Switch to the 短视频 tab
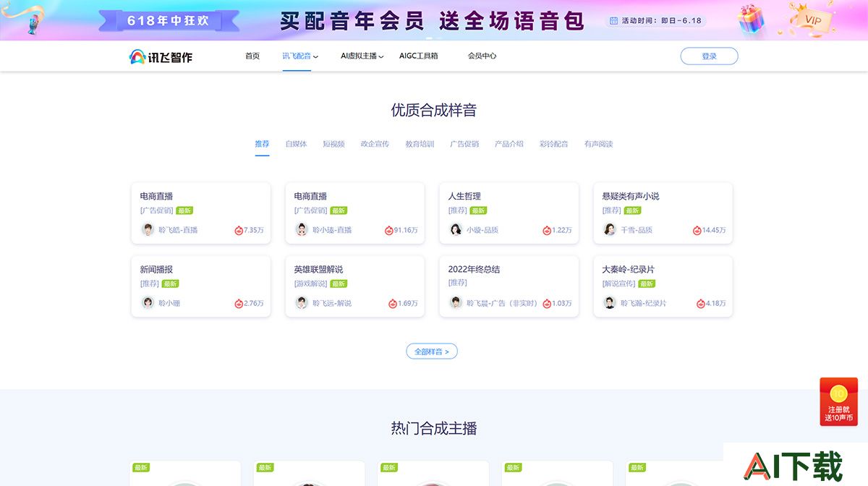Image resolution: width=868 pixels, height=486 pixels. point(333,144)
